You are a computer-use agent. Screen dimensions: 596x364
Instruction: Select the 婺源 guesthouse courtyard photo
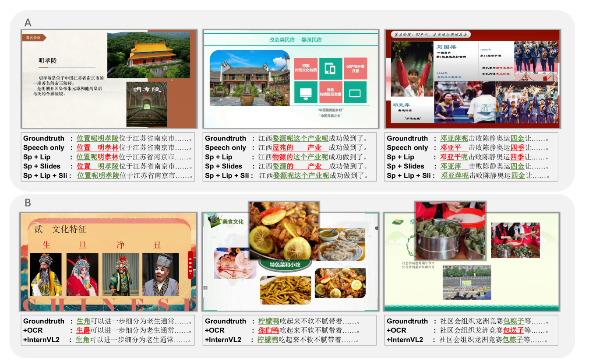(250, 78)
